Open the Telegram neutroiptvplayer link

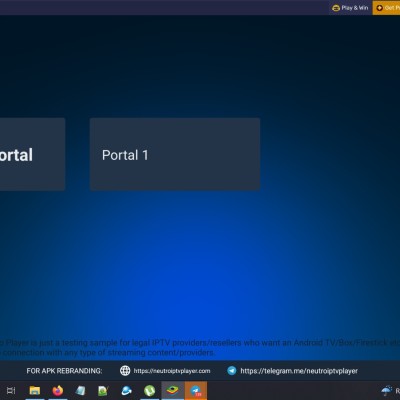[299, 371]
